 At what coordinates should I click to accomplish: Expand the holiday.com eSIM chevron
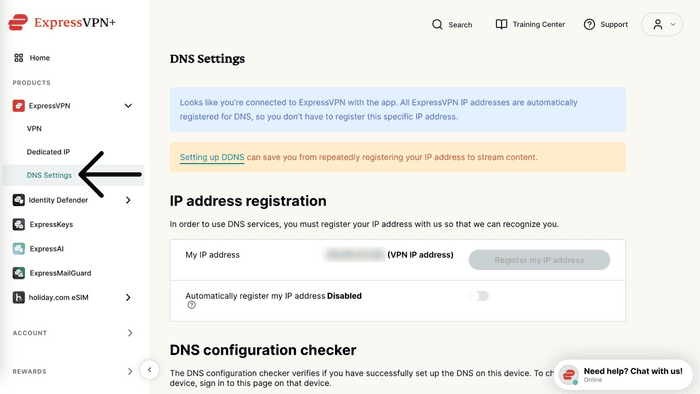pos(128,297)
